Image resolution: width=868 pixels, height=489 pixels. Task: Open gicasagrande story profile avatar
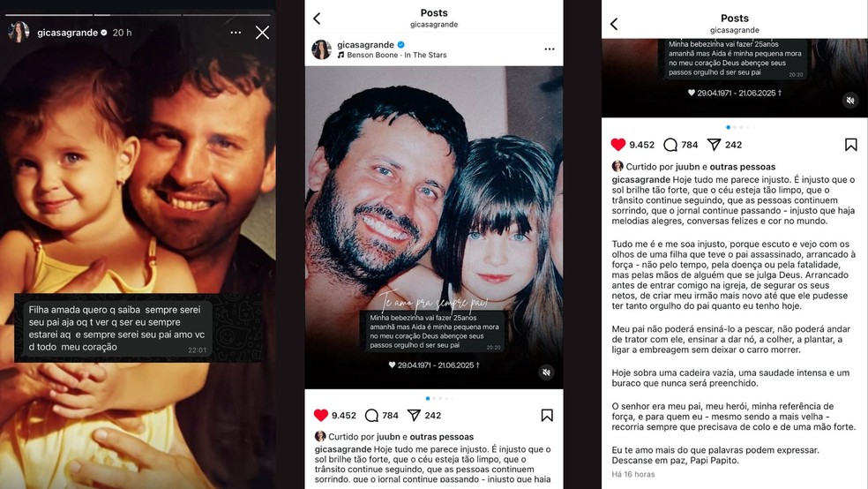(x=19, y=32)
